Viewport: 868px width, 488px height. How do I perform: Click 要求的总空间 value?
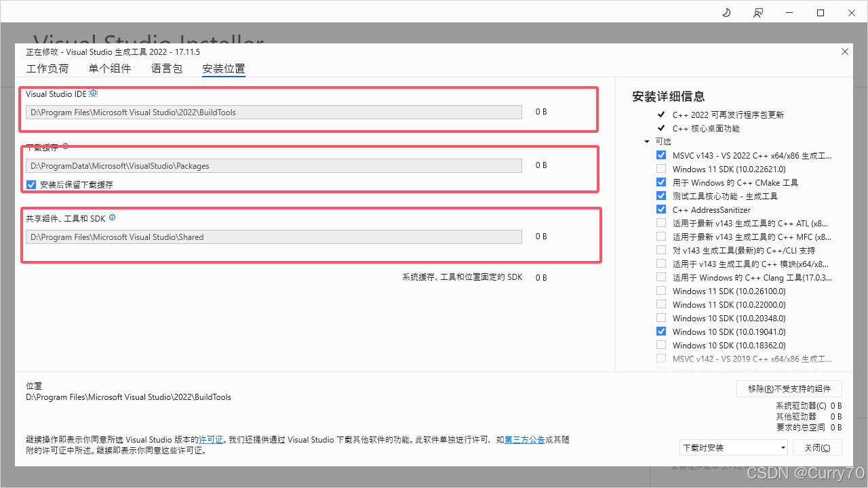(x=836, y=428)
